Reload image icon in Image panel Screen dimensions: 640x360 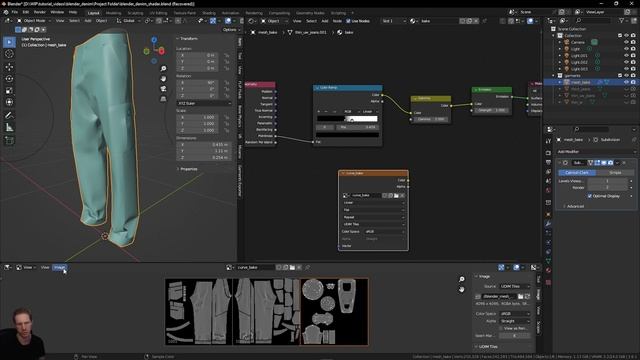pos(527,296)
